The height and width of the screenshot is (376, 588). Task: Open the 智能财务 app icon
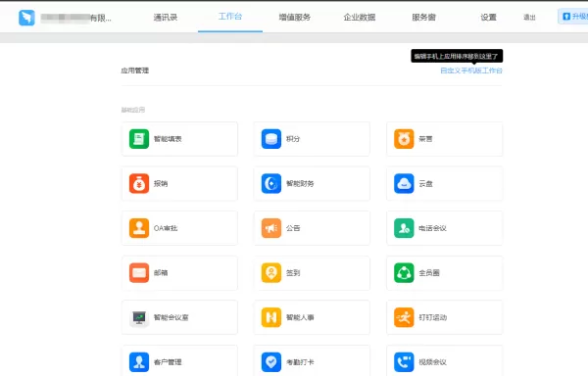[x=271, y=183]
